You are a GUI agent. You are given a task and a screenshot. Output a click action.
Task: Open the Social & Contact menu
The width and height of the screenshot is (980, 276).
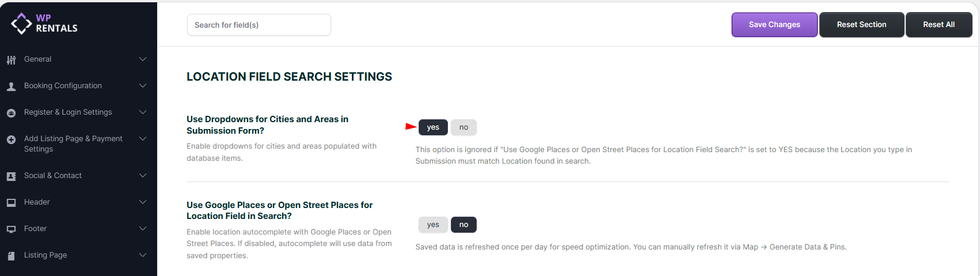click(x=53, y=176)
